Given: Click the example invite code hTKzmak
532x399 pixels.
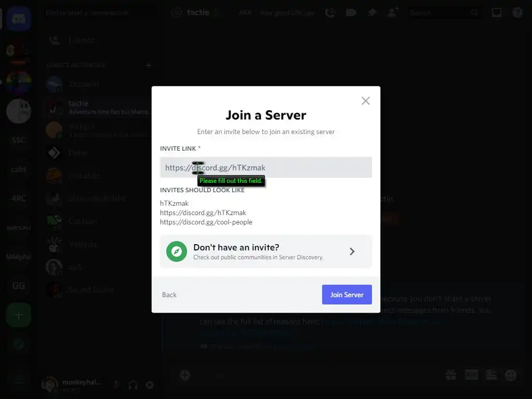Looking at the screenshot, I should pos(174,203).
